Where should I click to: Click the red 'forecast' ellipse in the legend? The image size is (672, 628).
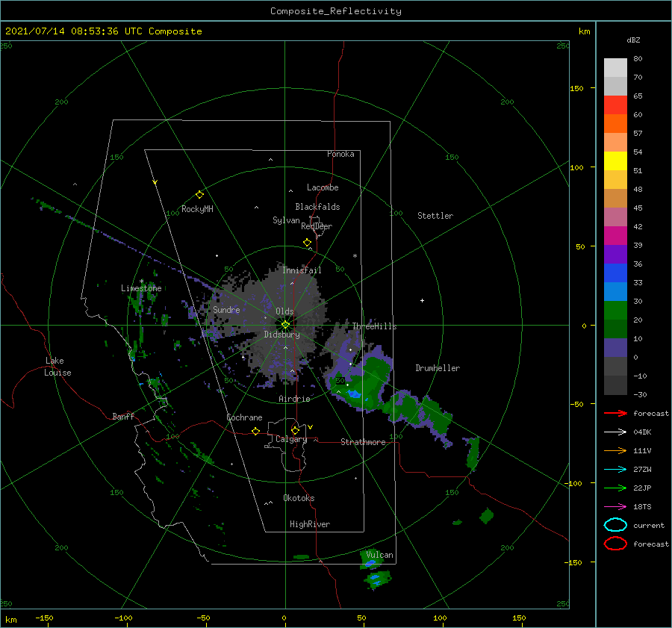[x=615, y=544]
